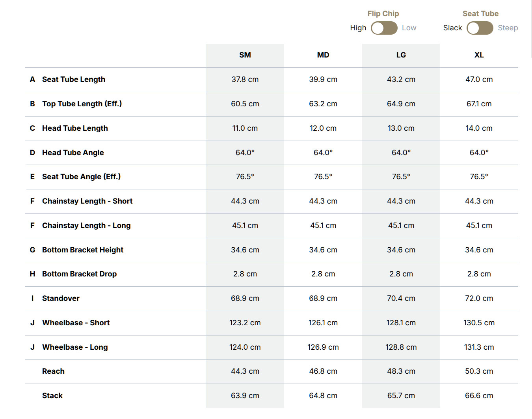The image size is (532, 419).
Task: Click the Stack value for XL
Action: [479, 396]
